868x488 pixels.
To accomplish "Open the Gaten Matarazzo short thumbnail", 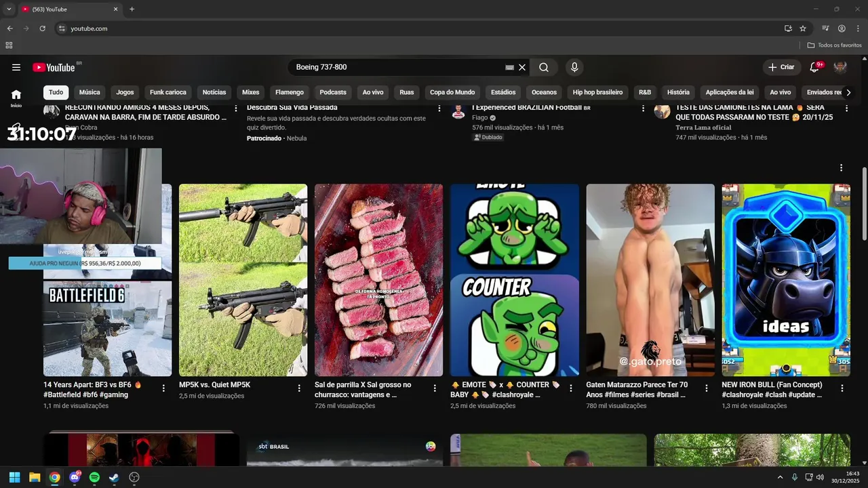I will 650,280.
